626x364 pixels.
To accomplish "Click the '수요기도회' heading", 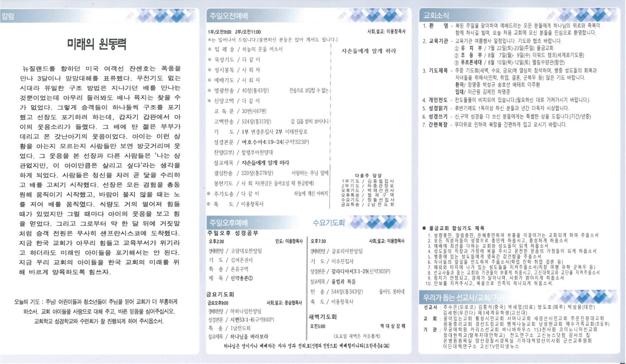I will coord(329,223).
